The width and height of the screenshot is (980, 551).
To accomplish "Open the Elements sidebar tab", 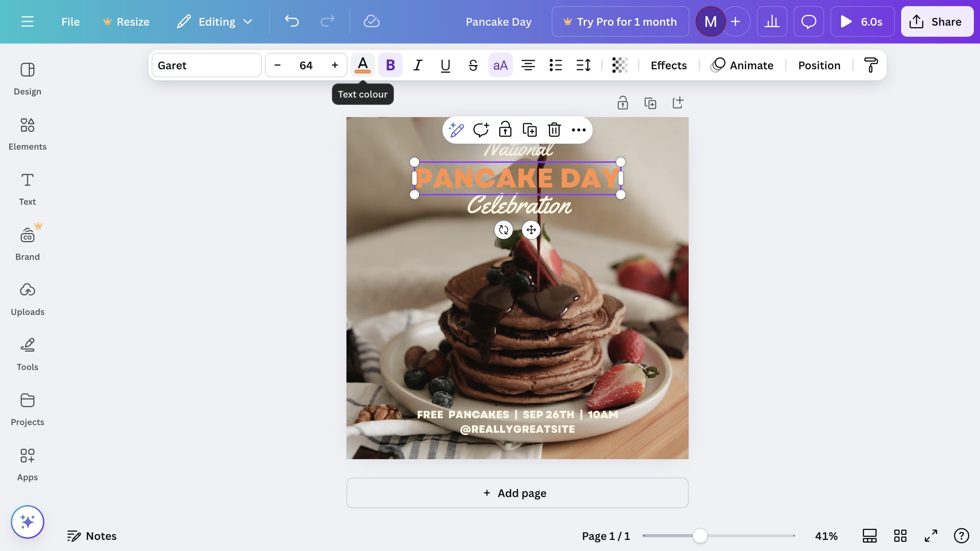I will point(27,134).
